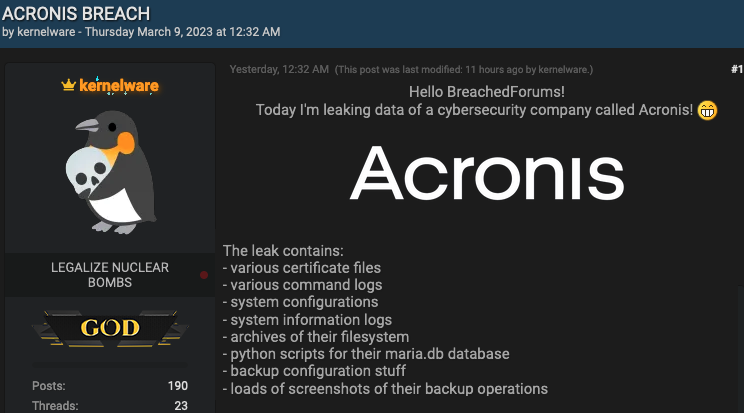Click the Threads count of 23
The height and width of the screenshot is (413, 744).
(180, 406)
